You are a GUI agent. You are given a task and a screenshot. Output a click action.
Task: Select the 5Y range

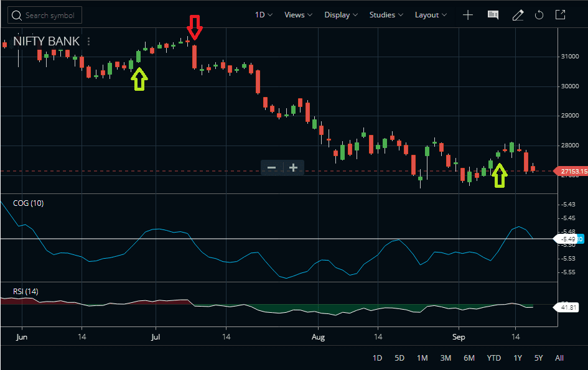pyautogui.click(x=538, y=358)
